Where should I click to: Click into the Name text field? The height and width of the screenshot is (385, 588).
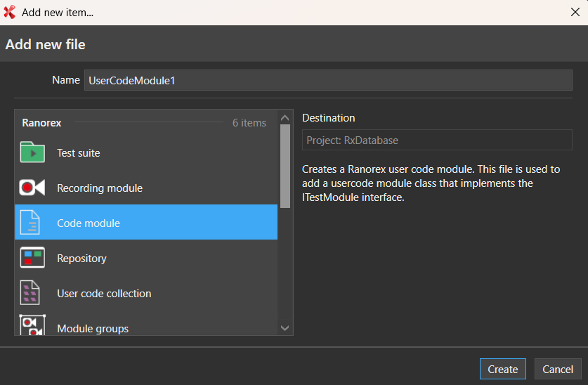328,81
